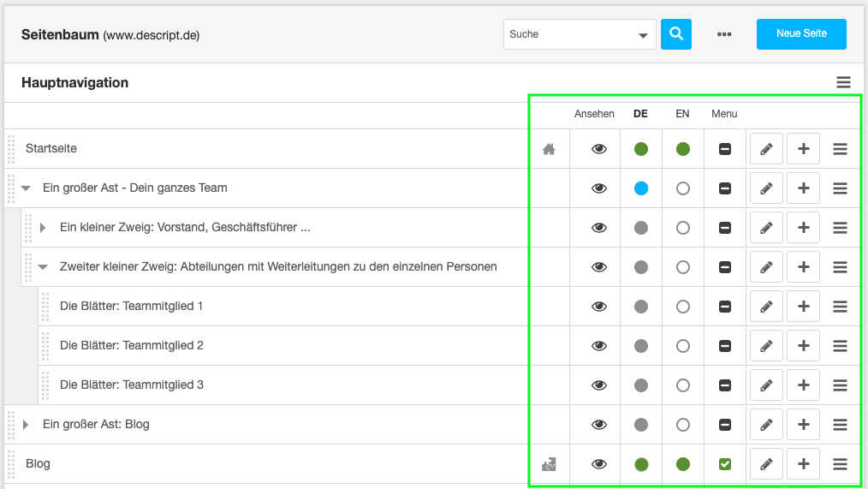Image resolution: width=868 pixels, height=489 pixels.
Task: Open row menu for 'Ein großer Ast: Blog'
Action: click(x=840, y=425)
